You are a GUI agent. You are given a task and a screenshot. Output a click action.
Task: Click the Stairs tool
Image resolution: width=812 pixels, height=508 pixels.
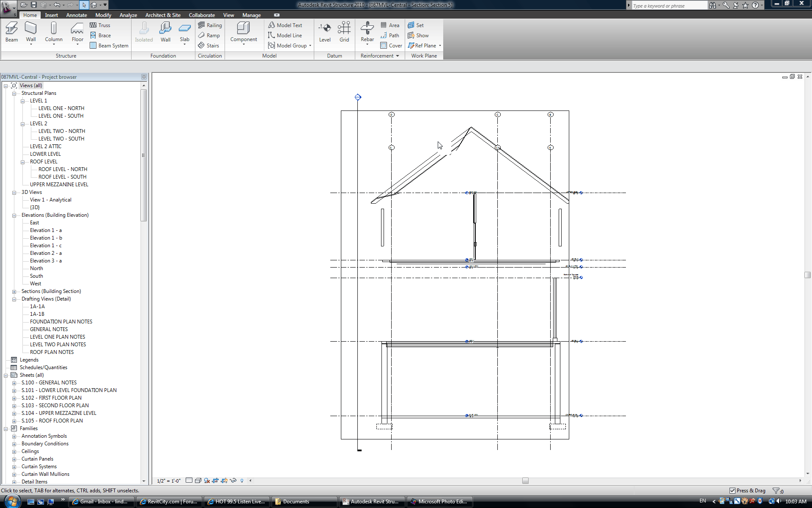[x=208, y=46]
